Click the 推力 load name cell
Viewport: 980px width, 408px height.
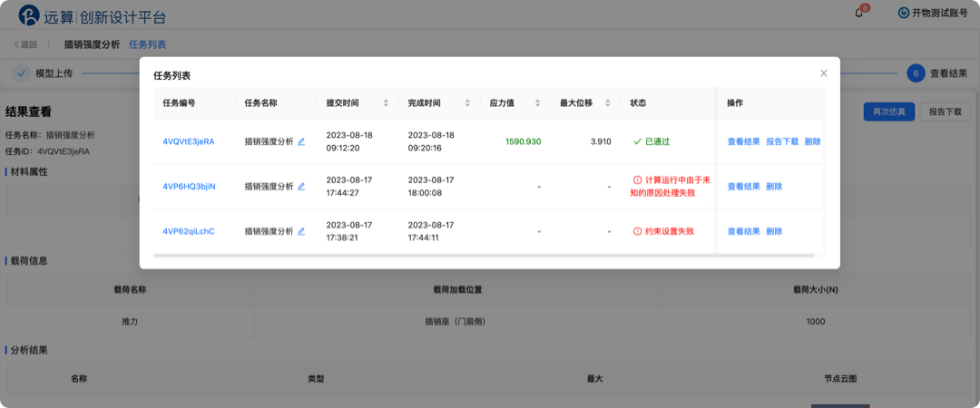[130, 322]
